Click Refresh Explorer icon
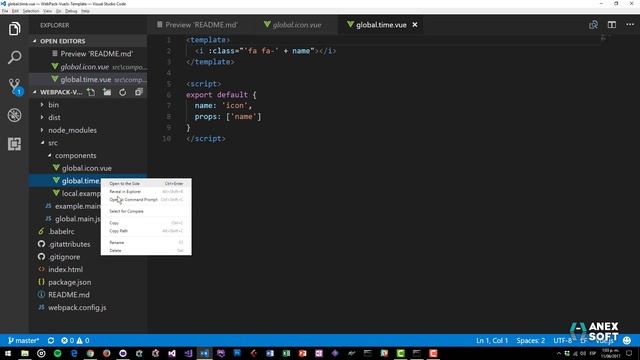640x360 pixels. [x=122, y=92]
